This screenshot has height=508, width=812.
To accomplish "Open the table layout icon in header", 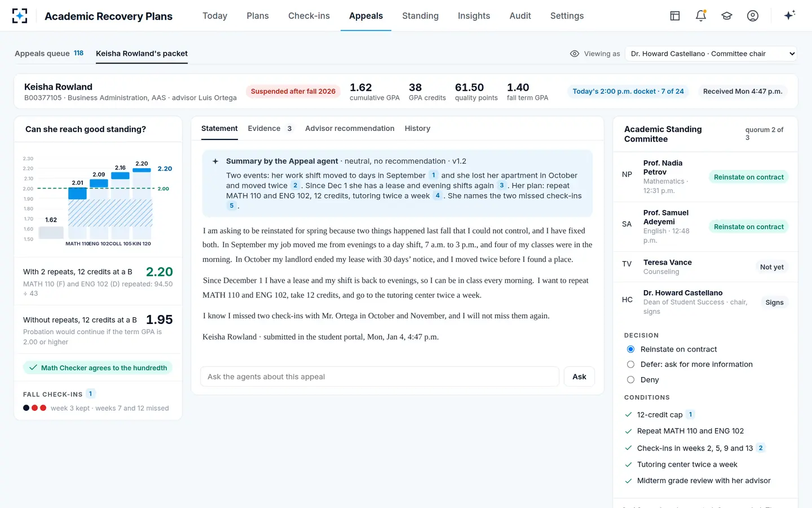I will pyautogui.click(x=675, y=16).
